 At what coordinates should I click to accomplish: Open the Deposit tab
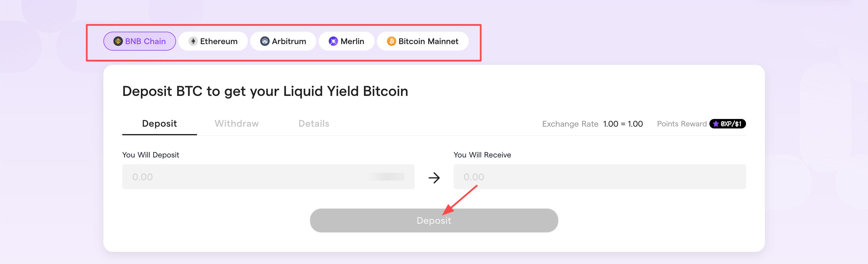coord(159,123)
